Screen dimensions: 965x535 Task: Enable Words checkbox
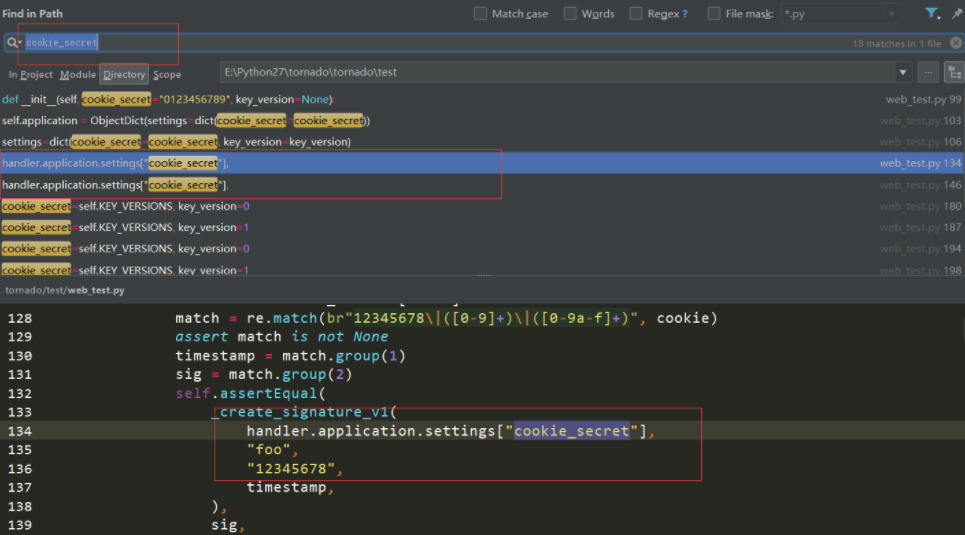(570, 14)
